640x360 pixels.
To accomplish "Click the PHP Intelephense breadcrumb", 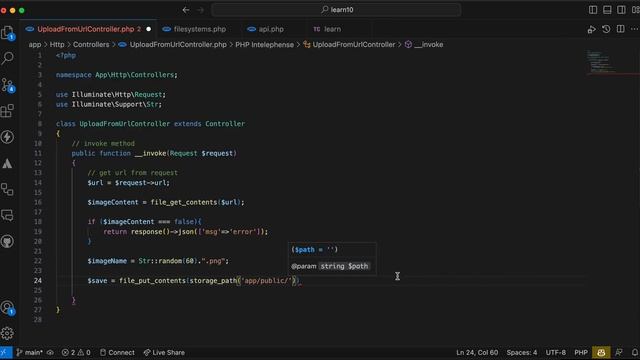I will pos(264,44).
